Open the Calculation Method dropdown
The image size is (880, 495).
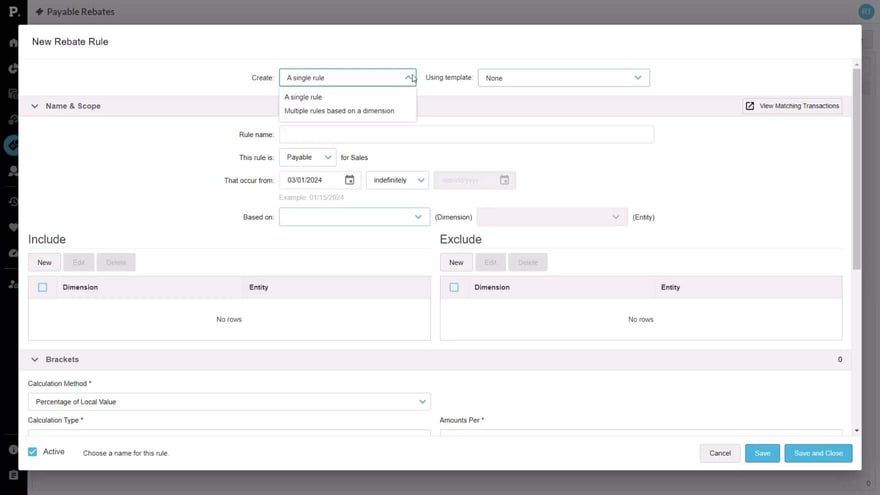click(x=229, y=402)
